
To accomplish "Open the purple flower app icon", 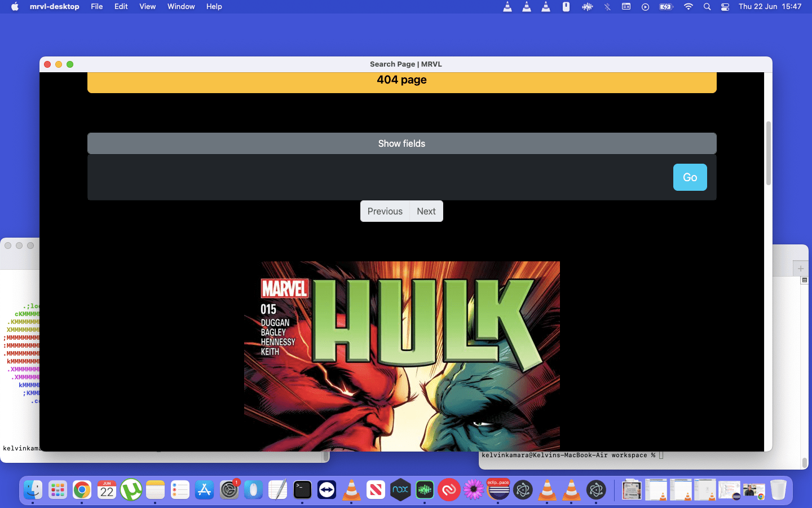I will [x=474, y=490].
